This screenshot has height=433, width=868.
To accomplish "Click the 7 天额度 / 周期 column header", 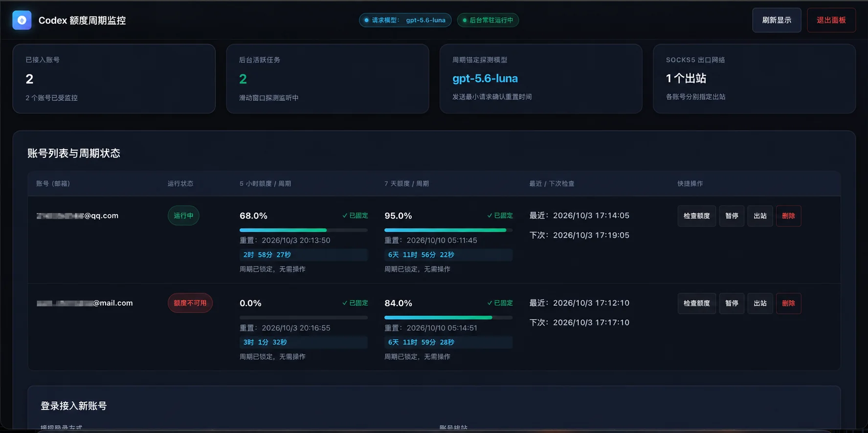I will tap(406, 183).
